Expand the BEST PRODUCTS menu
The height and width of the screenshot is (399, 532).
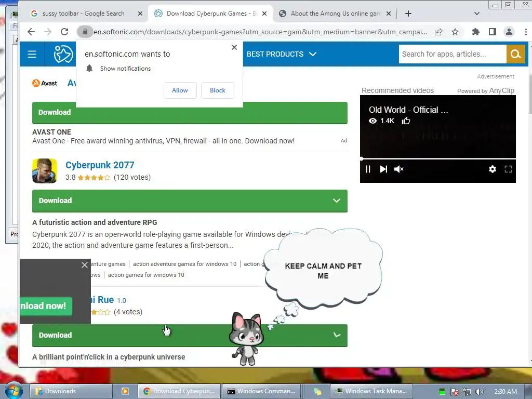281,54
